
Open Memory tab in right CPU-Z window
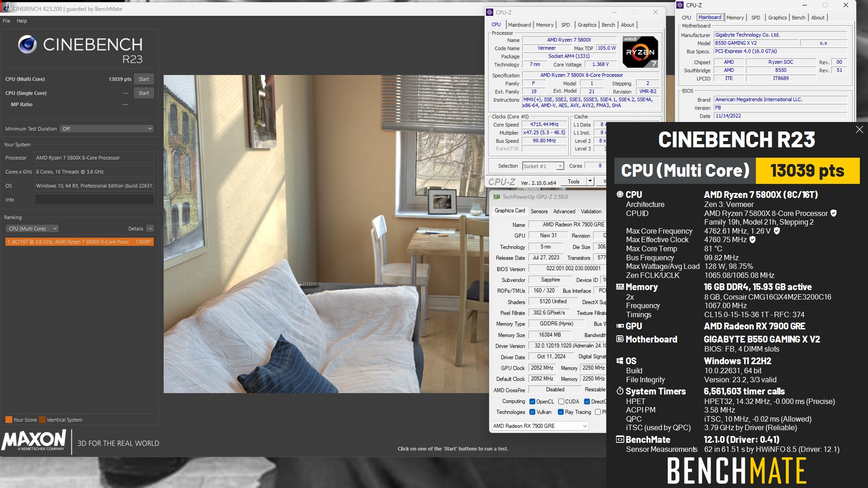coord(735,18)
